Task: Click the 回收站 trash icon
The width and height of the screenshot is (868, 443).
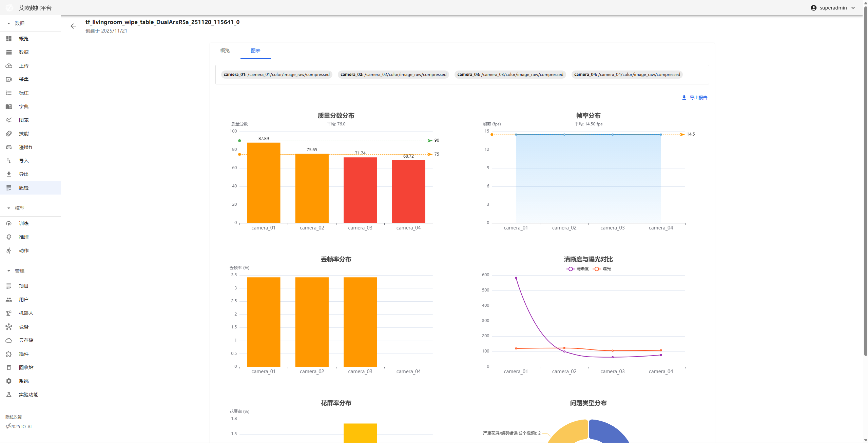Action: pos(9,367)
